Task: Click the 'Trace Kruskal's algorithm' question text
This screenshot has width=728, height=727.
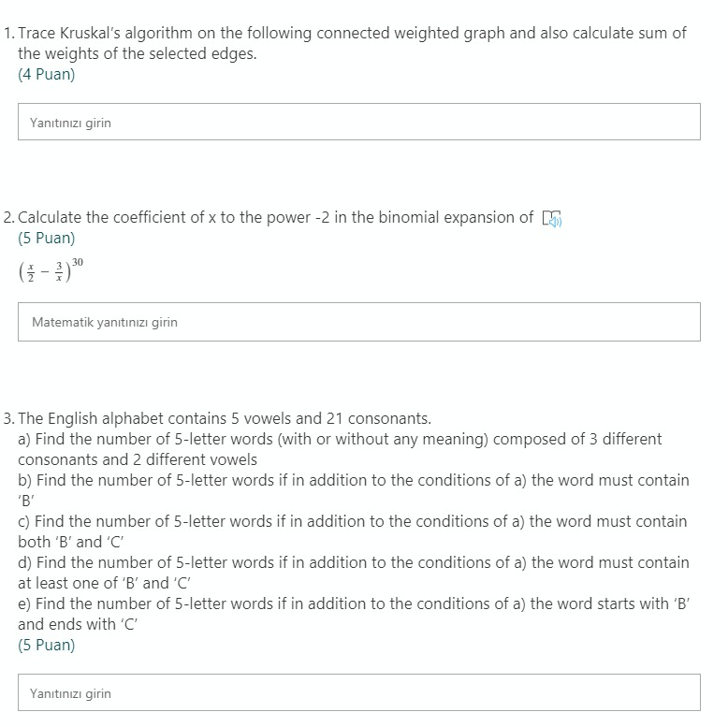Action: [x=352, y=33]
